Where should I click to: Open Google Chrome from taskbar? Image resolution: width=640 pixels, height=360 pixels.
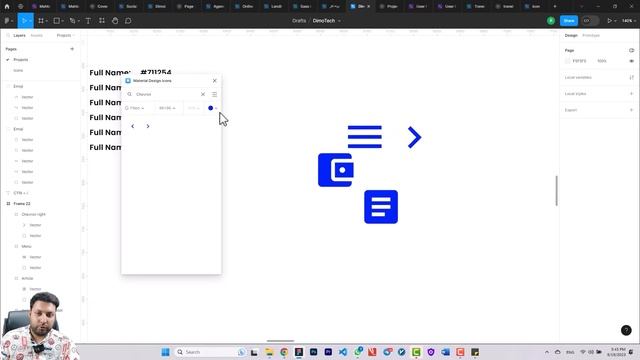point(284,352)
